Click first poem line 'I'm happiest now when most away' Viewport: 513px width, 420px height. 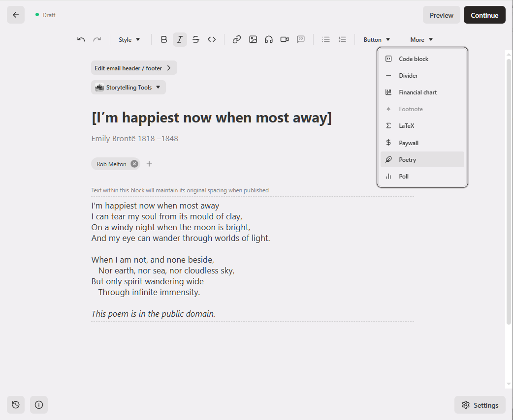coord(155,206)
